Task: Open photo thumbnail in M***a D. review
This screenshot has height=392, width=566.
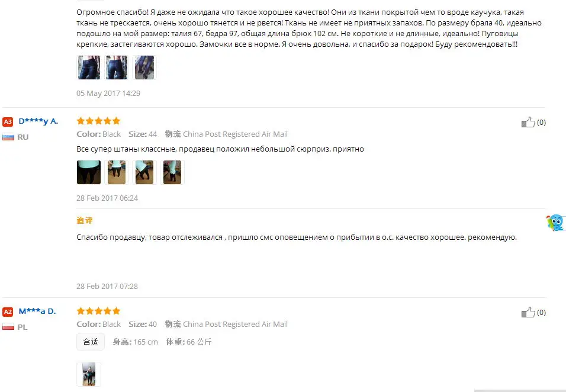Action: pos(89,374)
